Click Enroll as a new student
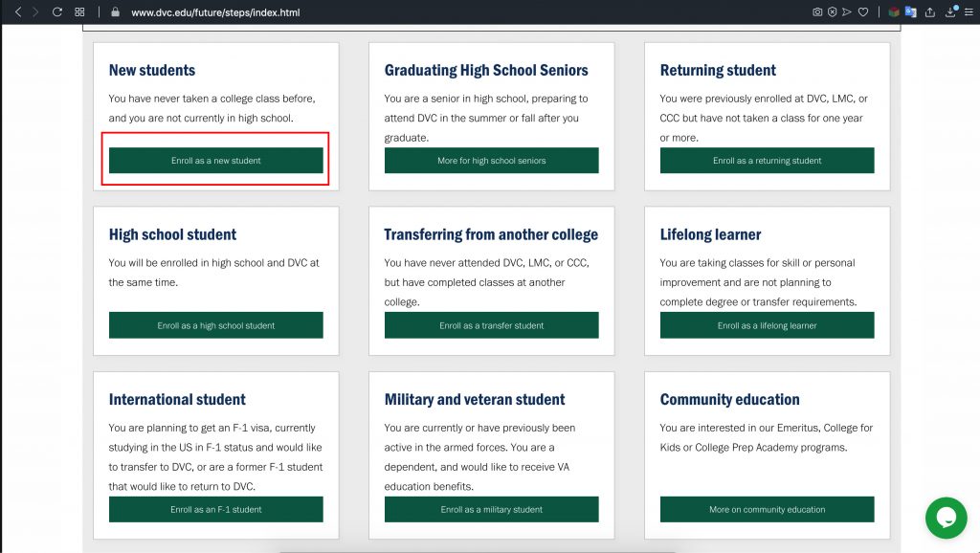This screenshot has height=553, width=980. click(215, 161)
